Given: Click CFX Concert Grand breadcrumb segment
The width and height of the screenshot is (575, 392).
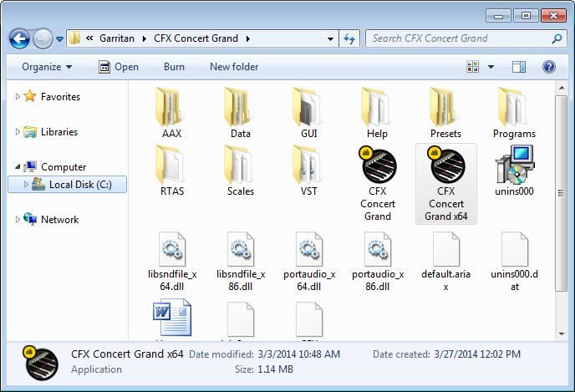Looking at the screenshot, I should 196,38.
